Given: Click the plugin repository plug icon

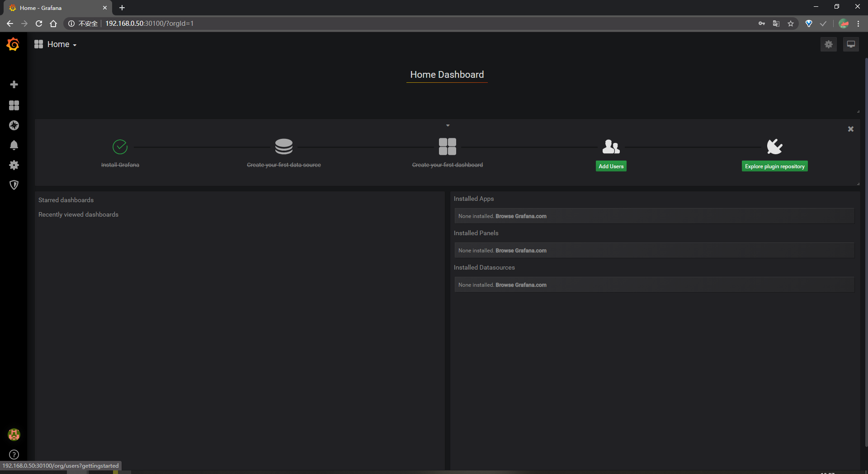Looking at the screenshot, I should 775,147.
